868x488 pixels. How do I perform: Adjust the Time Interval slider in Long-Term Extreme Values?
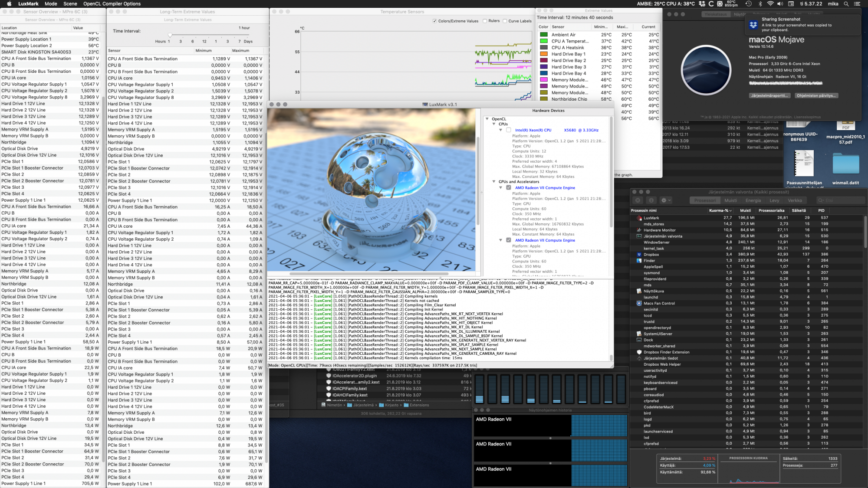[170, 35]
